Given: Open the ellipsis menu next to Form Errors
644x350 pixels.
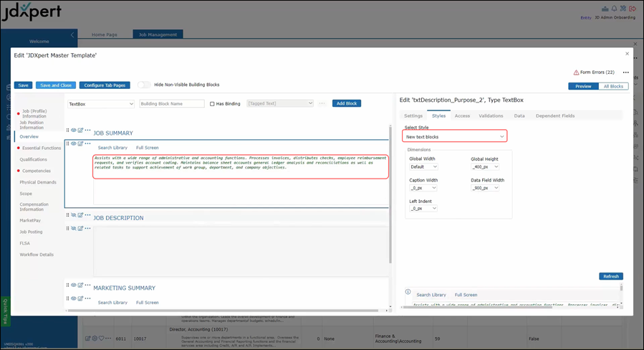Looking at the screenshot, I should [625, 72].
